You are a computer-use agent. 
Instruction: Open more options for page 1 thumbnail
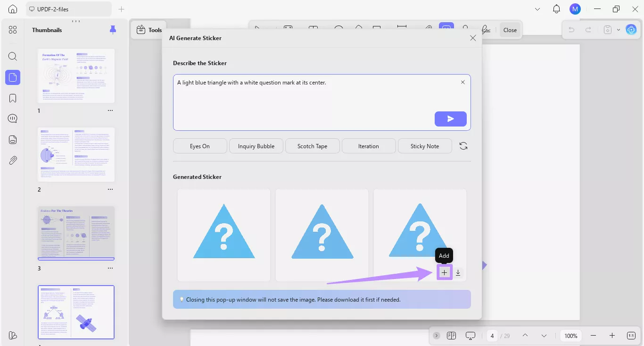tap(110, 110)
